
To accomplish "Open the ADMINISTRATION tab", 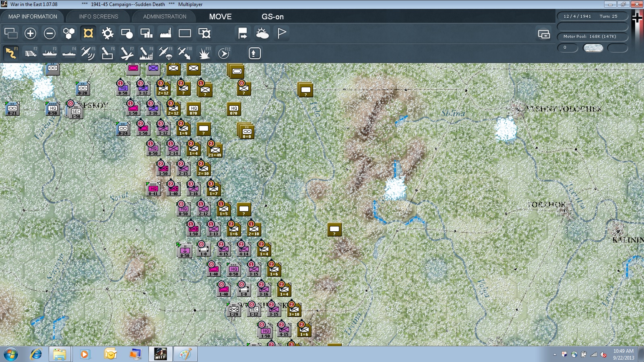I will pos(165,16).
